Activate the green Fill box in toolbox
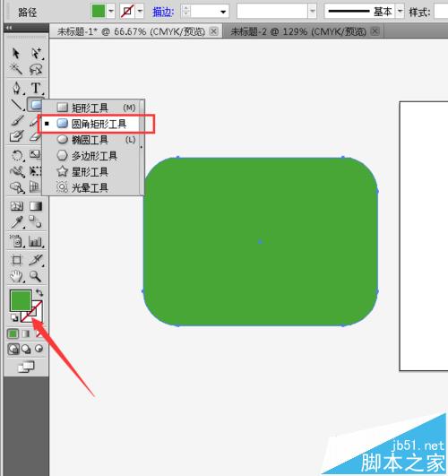The image size is (448, 476). click(x=20, y=299)
